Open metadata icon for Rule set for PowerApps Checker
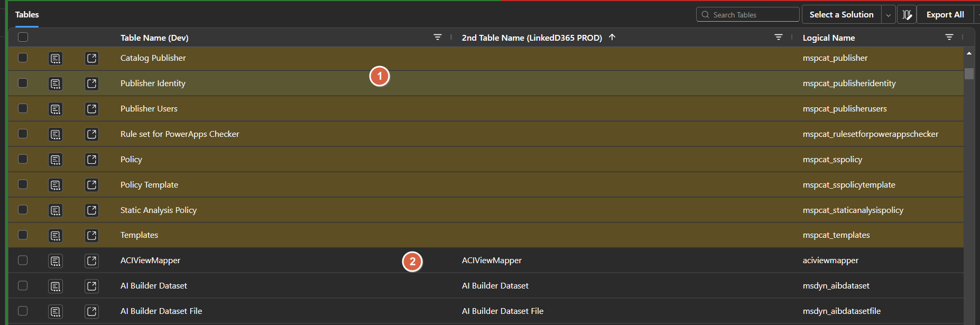Viewport: 980px width, 325px height. coord(56,134)
